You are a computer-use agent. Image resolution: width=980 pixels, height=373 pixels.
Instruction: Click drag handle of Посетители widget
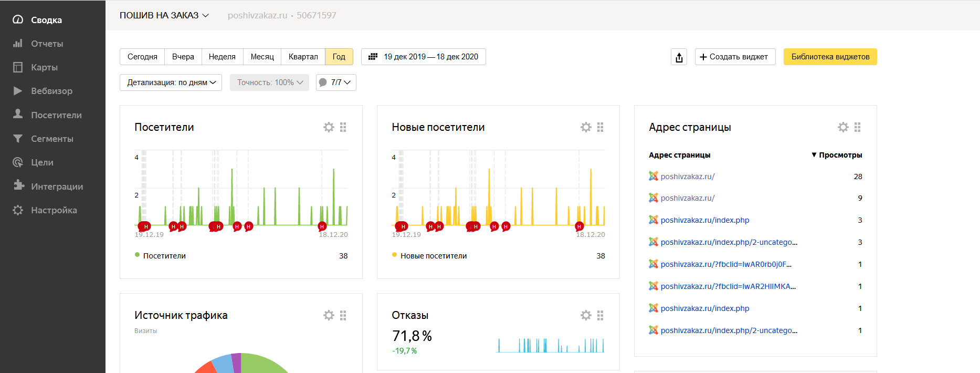[x=343, y=127]
